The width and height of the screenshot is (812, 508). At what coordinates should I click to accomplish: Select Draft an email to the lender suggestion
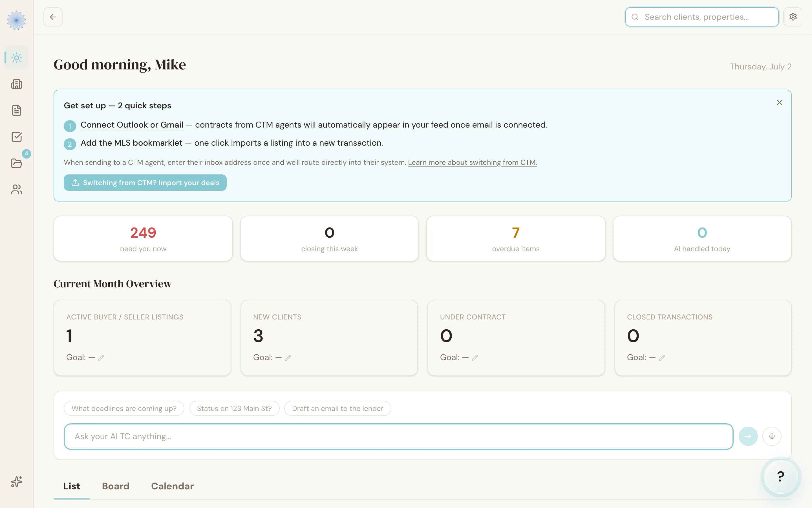tap(337, 409)
